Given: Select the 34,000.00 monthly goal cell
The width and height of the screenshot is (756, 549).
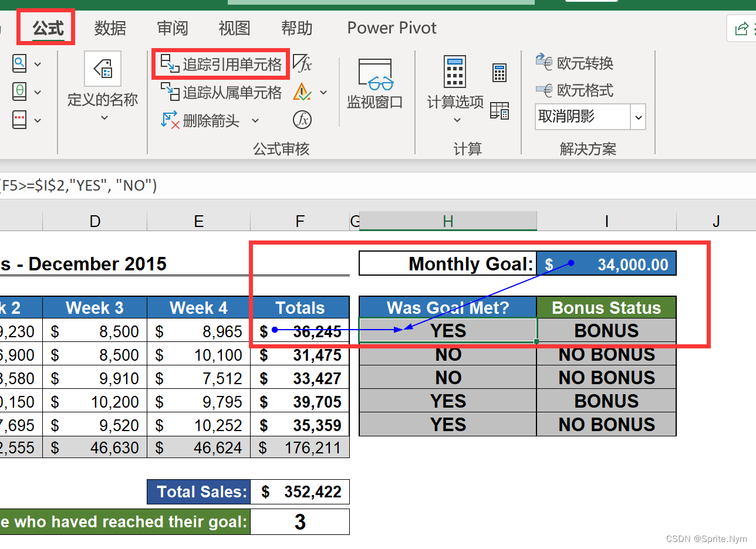Looking at the screenshot, I should click(x=606, y=263).
